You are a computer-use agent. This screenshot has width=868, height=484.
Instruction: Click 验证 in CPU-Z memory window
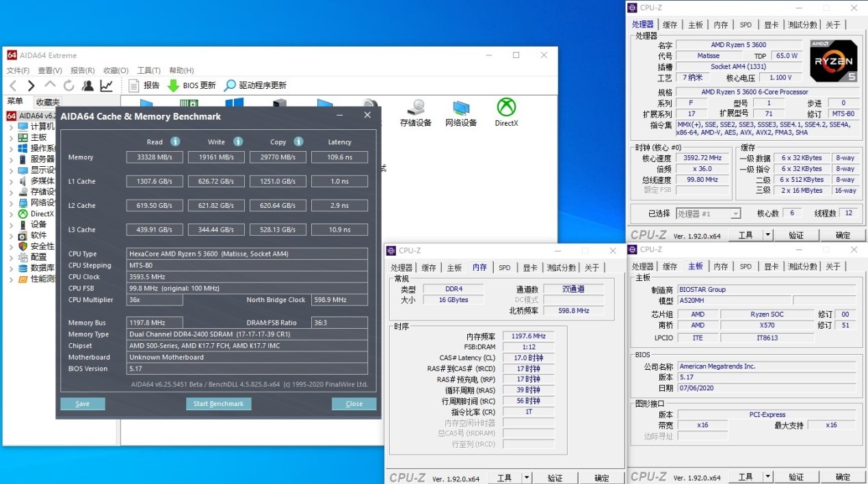(x=555, y=479)
